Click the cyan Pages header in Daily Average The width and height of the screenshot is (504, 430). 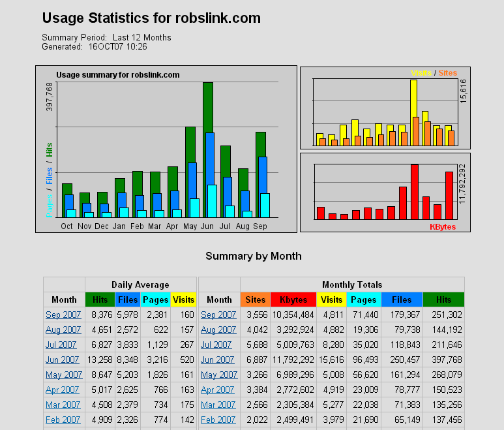coord(156,299)
